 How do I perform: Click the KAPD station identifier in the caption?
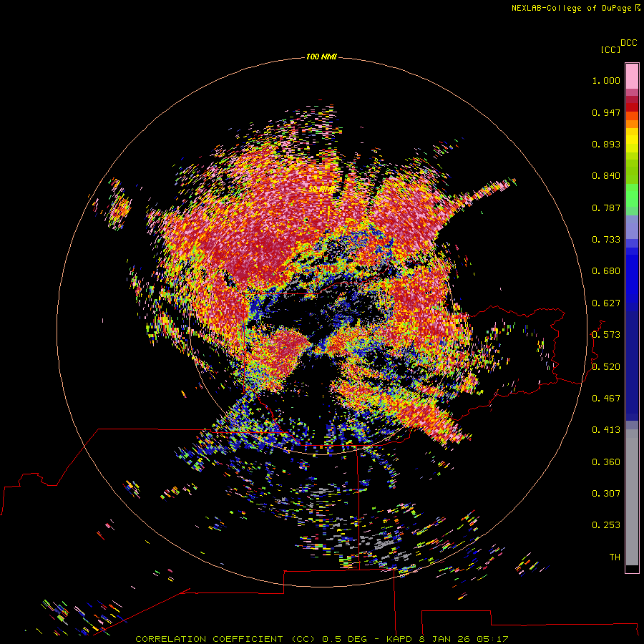[x=399, y=639]
